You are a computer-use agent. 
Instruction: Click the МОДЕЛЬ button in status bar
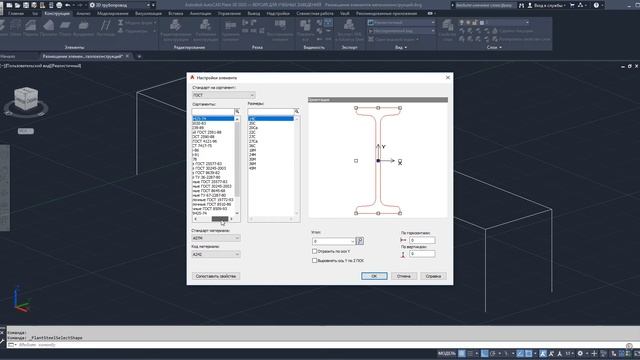coord(447,353)
